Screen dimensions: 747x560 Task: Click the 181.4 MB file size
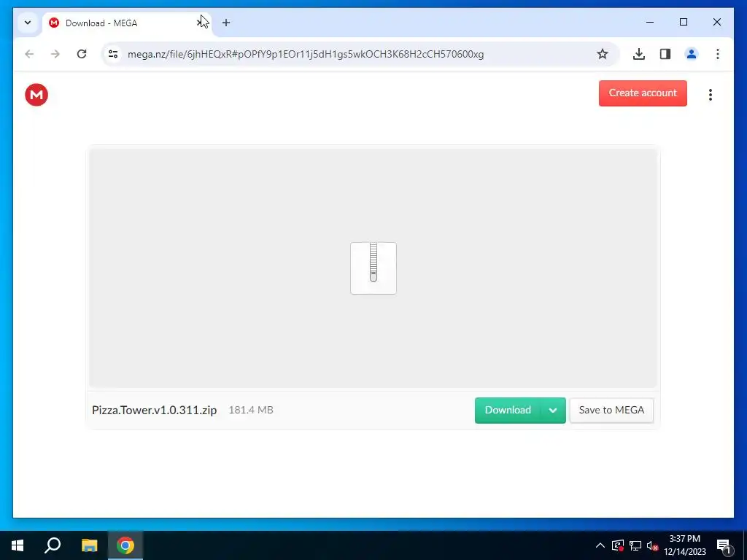(x=251, y=410)
